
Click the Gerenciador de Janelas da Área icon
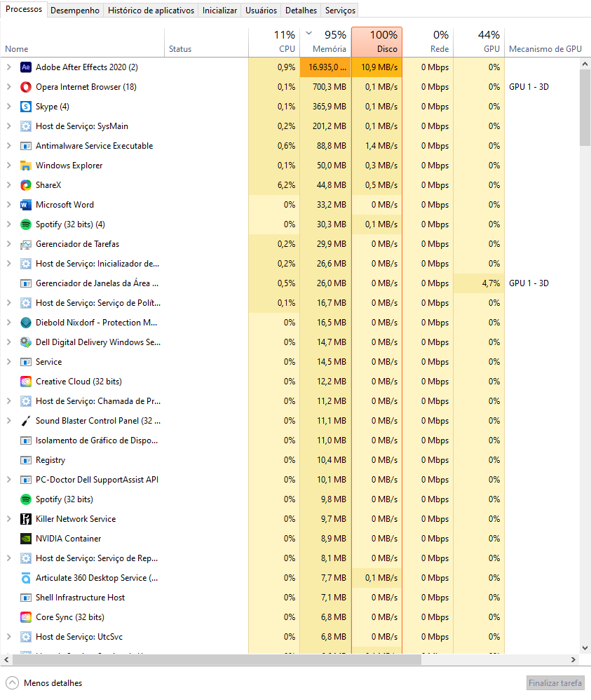point(26,283)
